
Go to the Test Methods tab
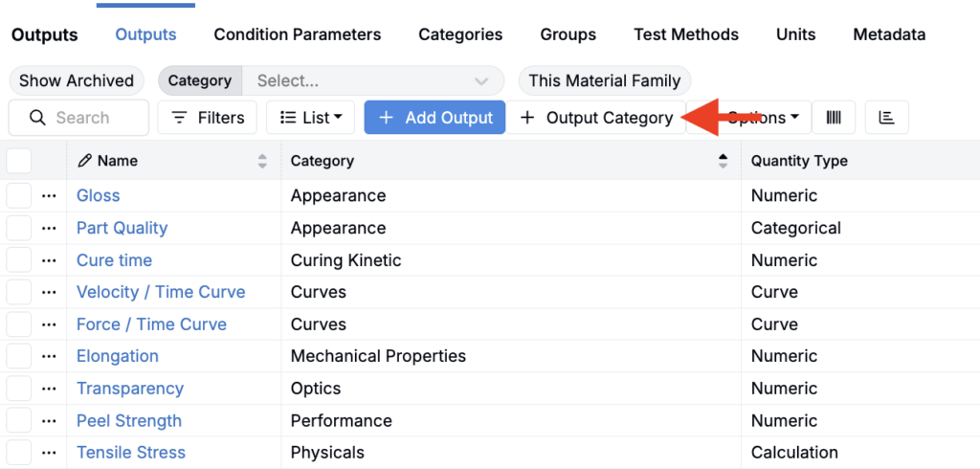(686, 34)
